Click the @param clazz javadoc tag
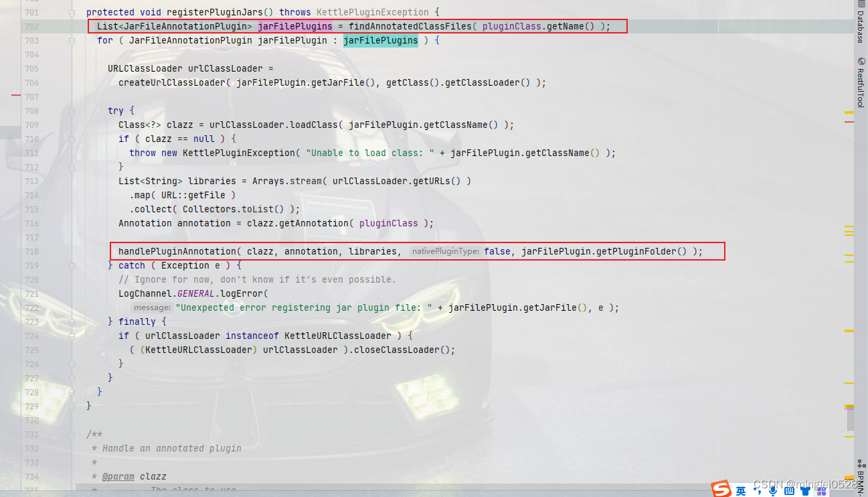 pyautogui.click(x=118, y=476)
